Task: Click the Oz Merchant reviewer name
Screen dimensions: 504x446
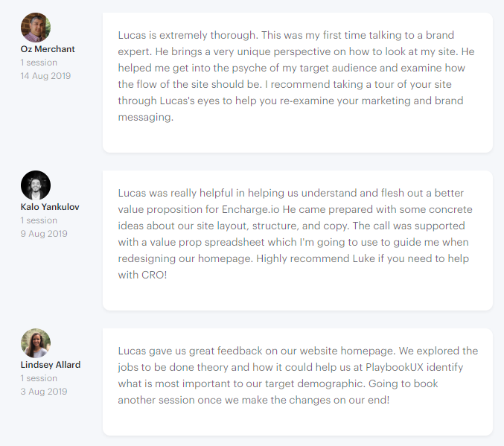Action: (x=48, y=49)
